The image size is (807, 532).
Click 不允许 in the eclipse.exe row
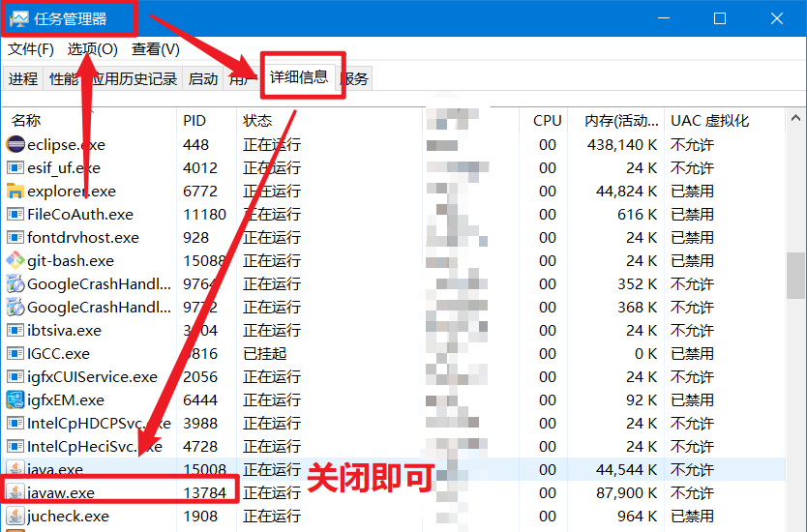pos(692,144)
